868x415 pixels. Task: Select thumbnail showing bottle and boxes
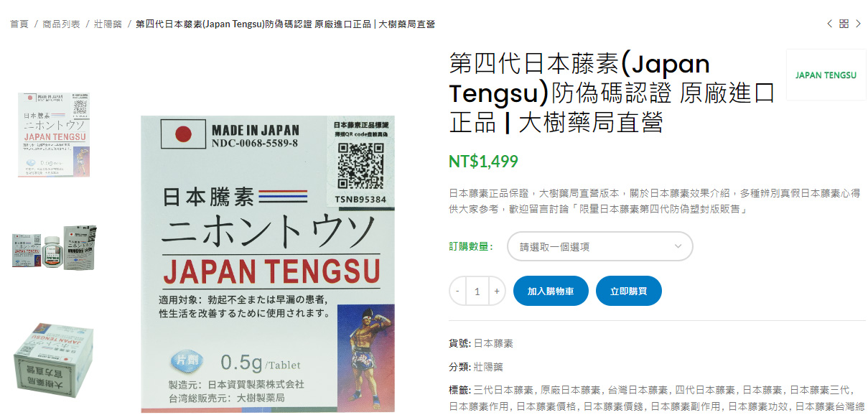54,247
